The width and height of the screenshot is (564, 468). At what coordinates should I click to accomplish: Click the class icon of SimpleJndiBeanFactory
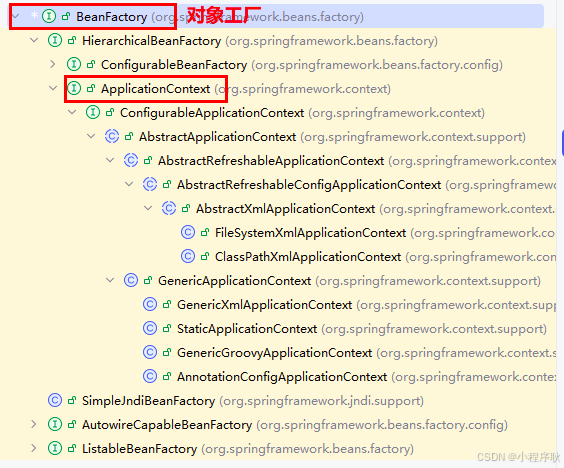[x=55, y=400]
